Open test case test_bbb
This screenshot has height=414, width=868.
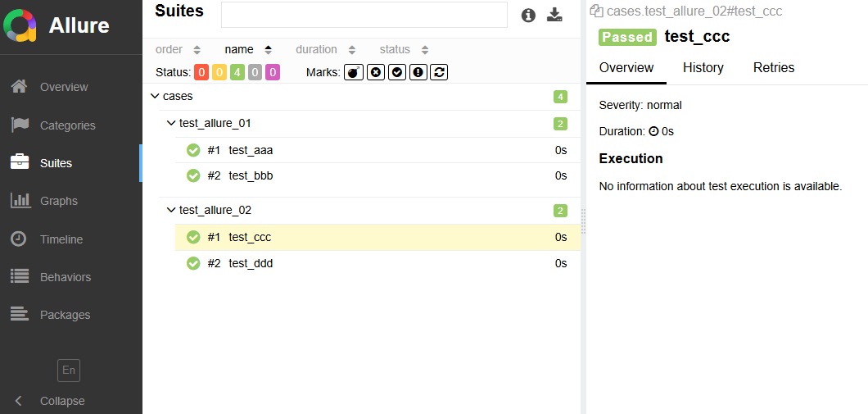pos(377,175)
